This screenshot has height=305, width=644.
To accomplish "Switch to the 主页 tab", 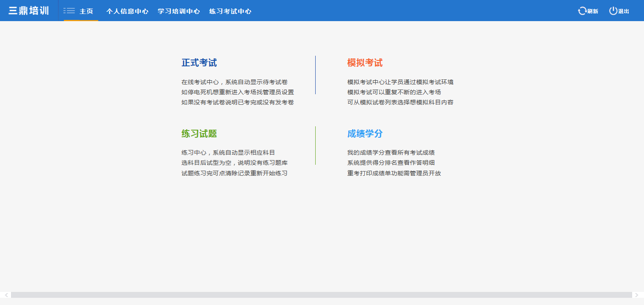I will [x=86, y=11].
